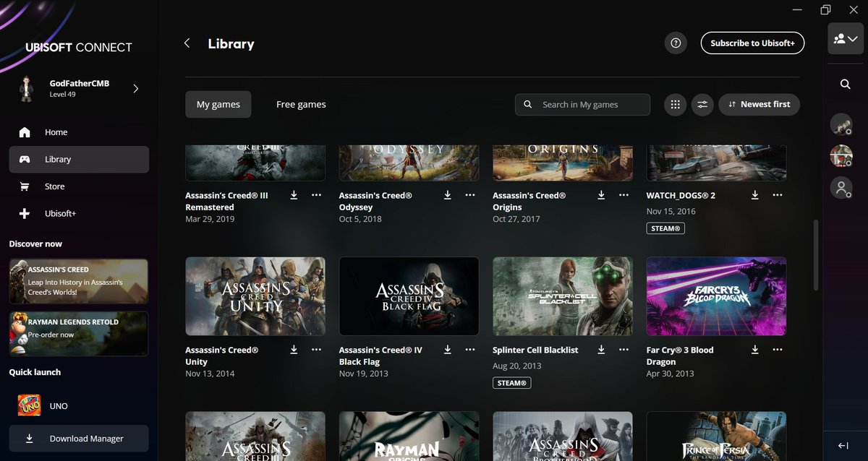
Task: Open more options for Black Flag
Action: (470, 350)
